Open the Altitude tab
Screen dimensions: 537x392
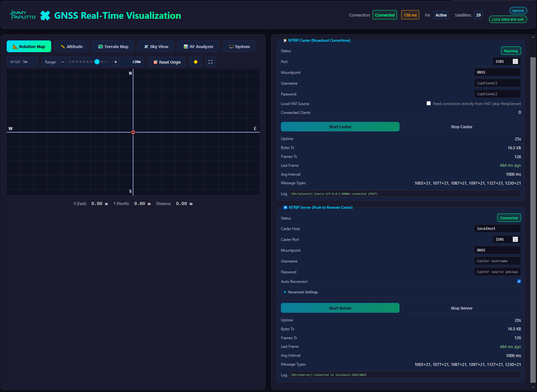point(72,46)
